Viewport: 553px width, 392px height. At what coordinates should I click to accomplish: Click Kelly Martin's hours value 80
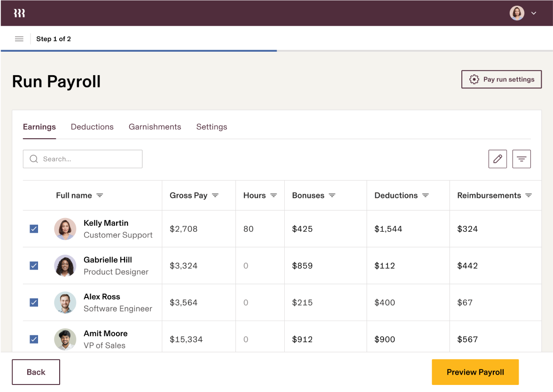248,229
